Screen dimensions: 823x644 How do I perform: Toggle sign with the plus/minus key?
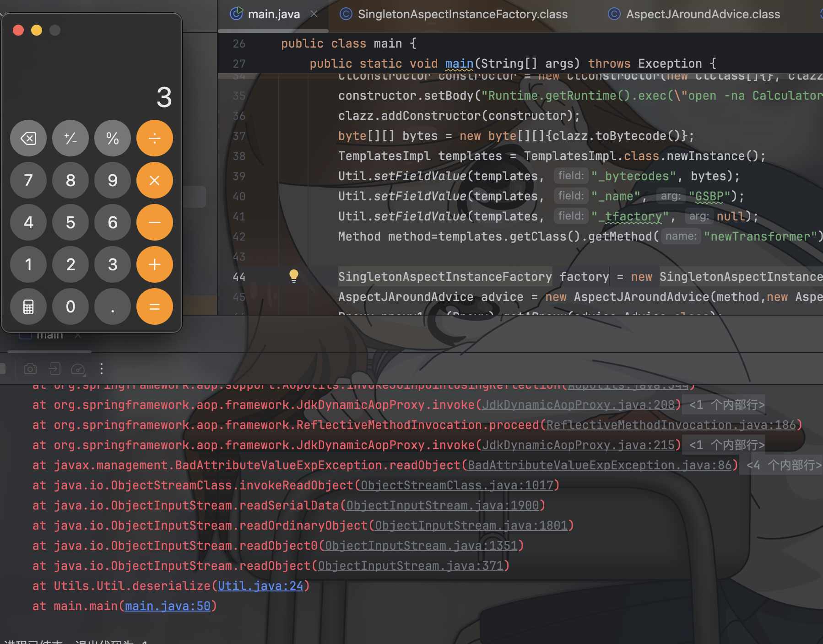(70, 138)
